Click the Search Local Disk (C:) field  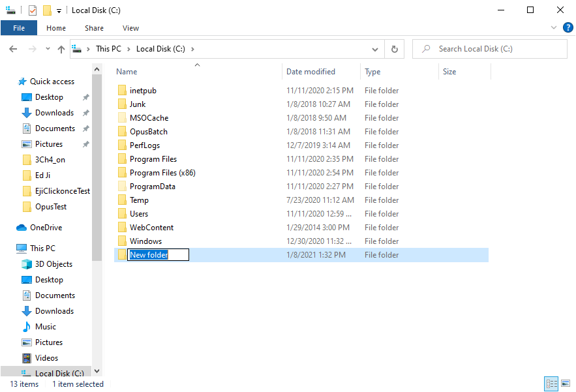point(490,49)
